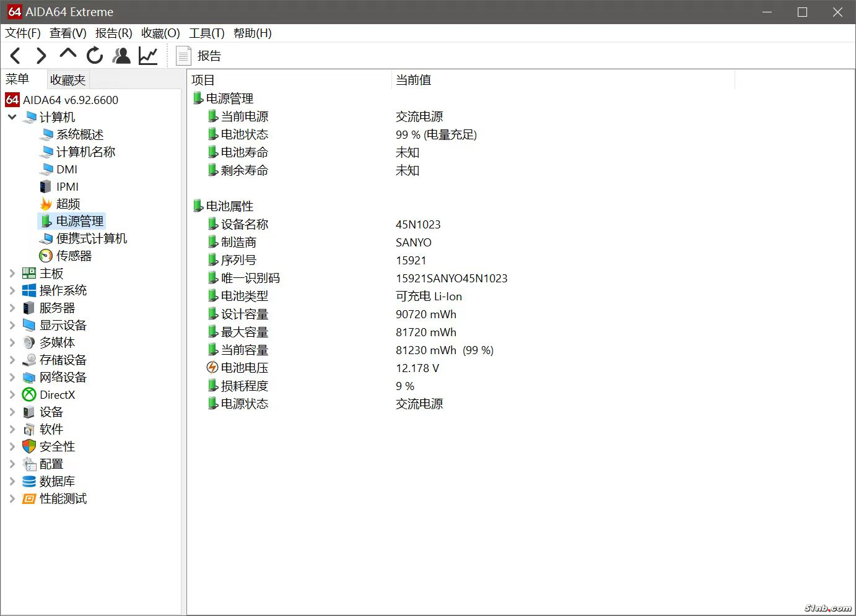Switch to the 收藏夹 favorites tab
The height and width of the screenshot is (616, 856).
[x=68, y=80]
